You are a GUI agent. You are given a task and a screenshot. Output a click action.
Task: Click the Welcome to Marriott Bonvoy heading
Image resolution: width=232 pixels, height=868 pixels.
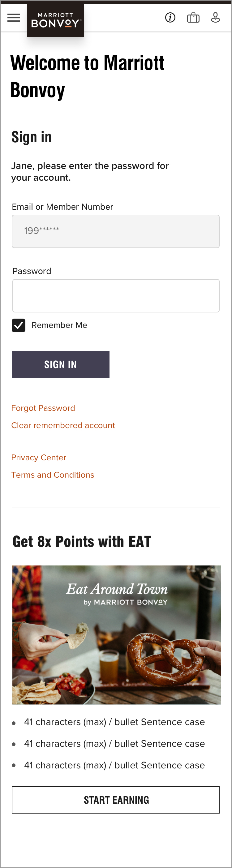[x=87, y=76]
